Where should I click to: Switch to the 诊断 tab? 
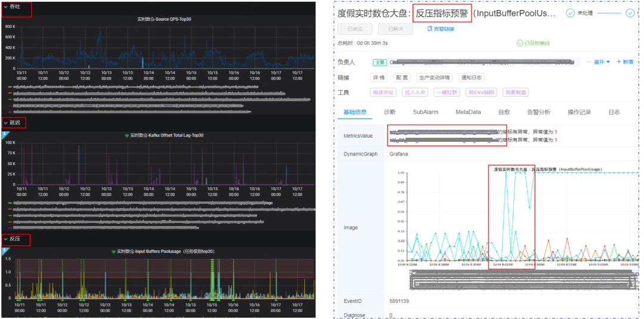[x=389, y=112]
